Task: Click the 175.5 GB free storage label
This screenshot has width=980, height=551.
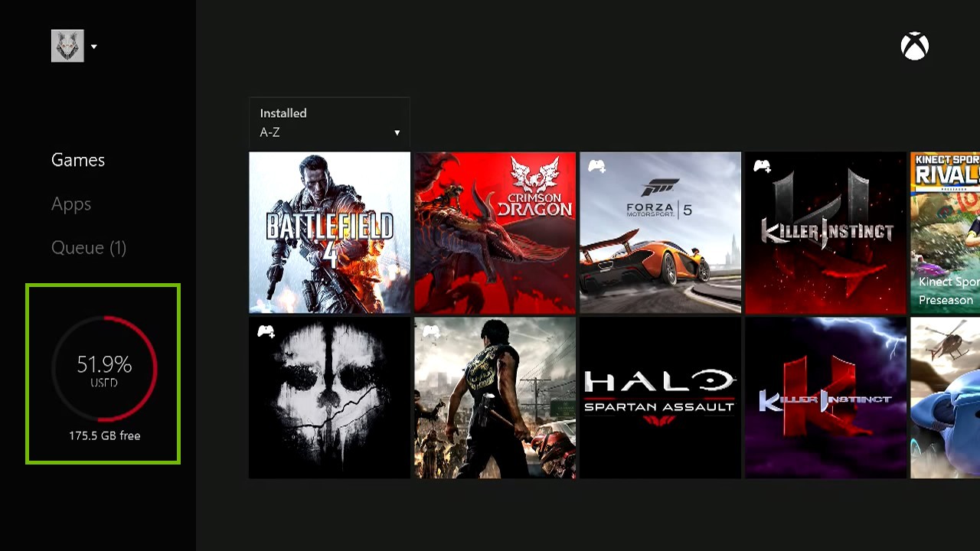Action: [103, 435]
